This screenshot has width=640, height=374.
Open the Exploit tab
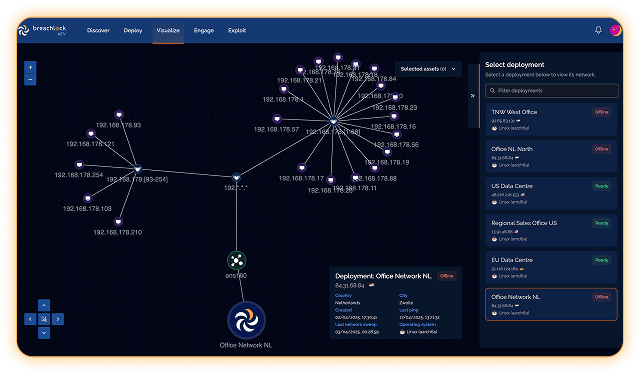(x=237, y=30)
